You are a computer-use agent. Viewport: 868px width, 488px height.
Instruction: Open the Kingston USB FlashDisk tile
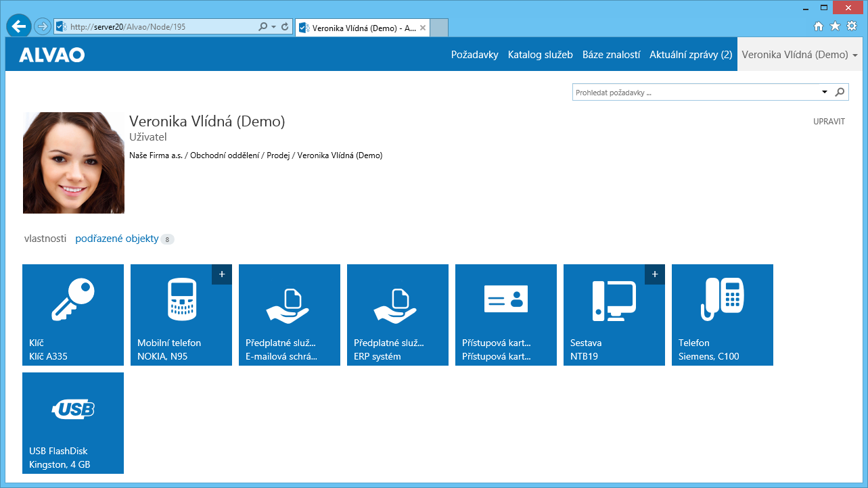point(73,423)
